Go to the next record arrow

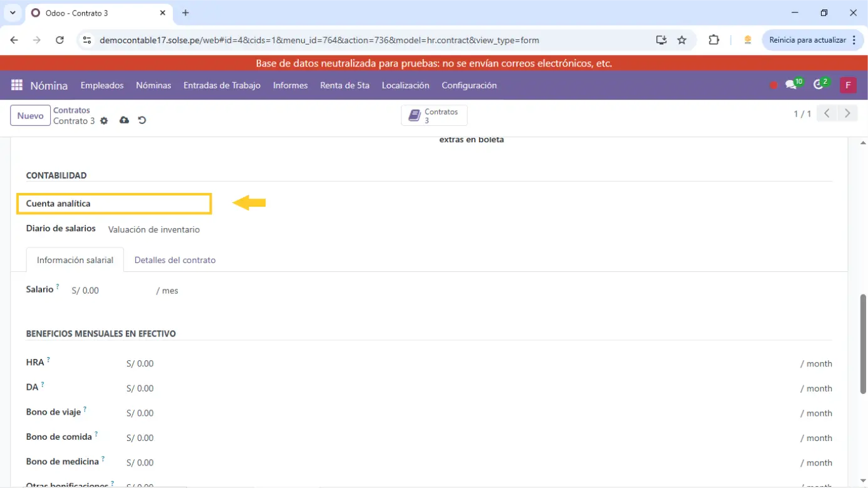847,113
